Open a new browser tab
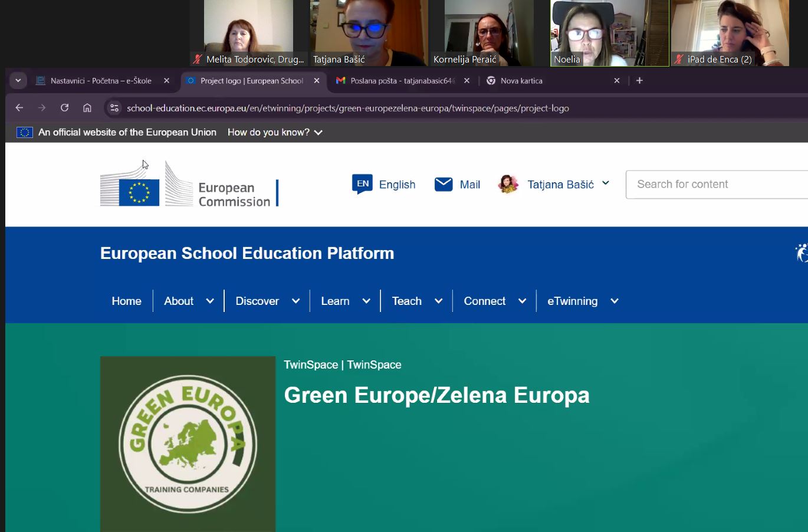This screenshot has height=532, width=808. coord(639,81)
